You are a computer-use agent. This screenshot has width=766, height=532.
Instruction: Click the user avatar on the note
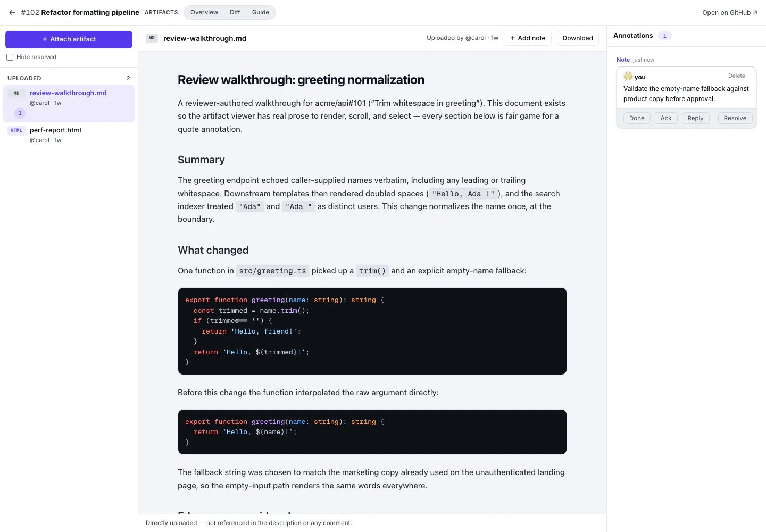628,76
